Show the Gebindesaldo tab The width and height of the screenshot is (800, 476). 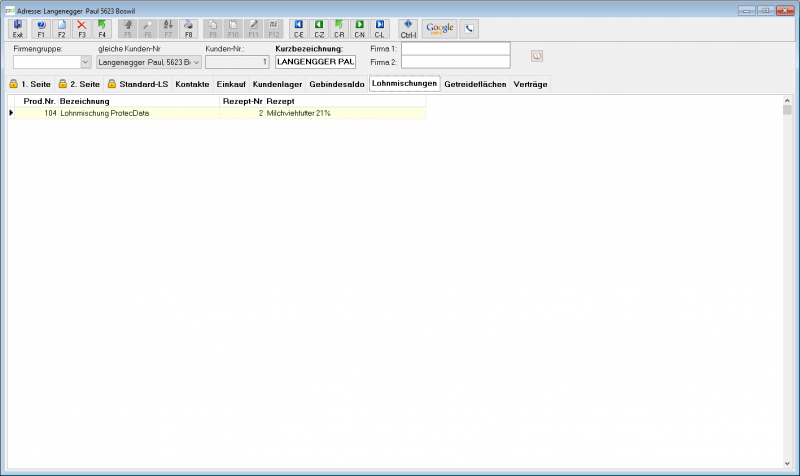(337, 84)
